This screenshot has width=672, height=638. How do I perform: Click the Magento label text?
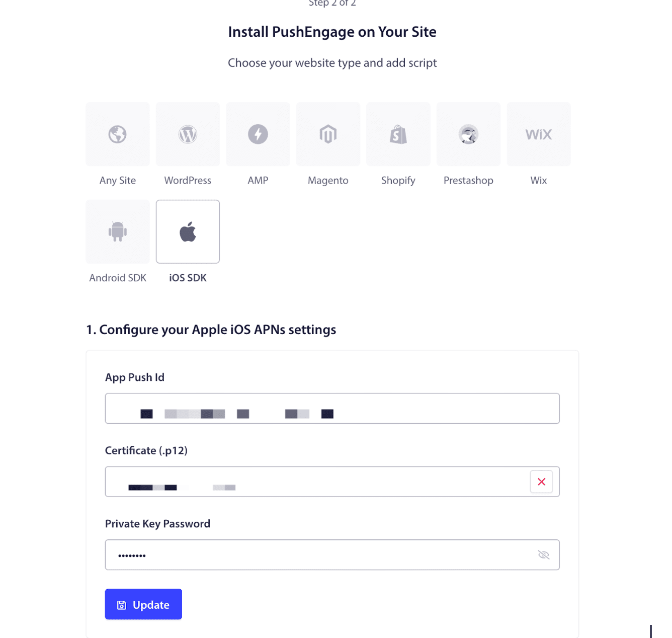point(328,181)
